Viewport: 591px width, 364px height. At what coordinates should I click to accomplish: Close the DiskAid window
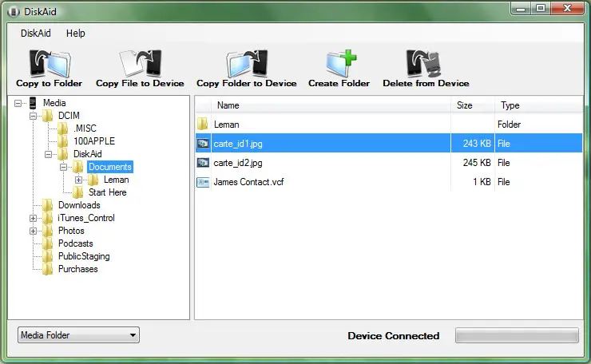[567, 8]
